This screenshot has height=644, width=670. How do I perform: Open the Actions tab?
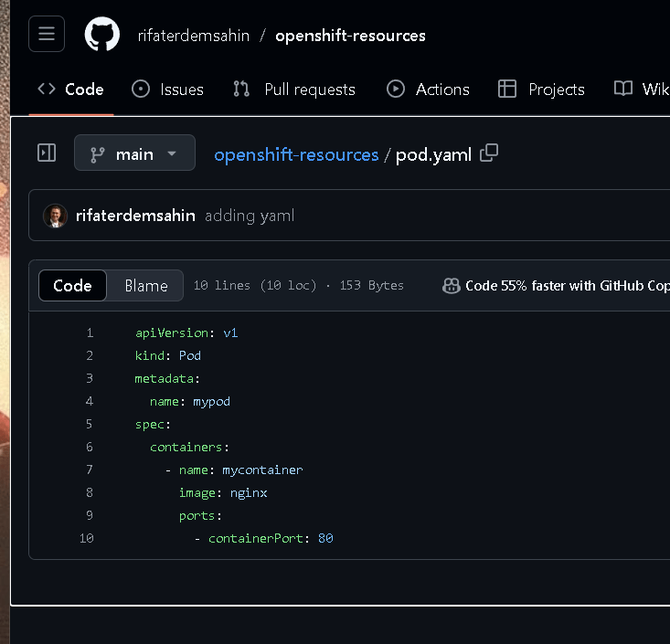[x=428, y=90]
